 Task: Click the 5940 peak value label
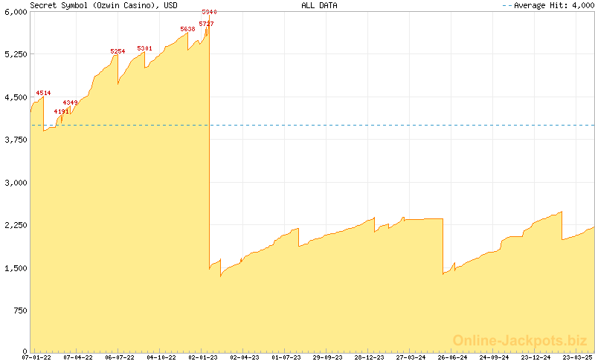click(x=209, y=13)
